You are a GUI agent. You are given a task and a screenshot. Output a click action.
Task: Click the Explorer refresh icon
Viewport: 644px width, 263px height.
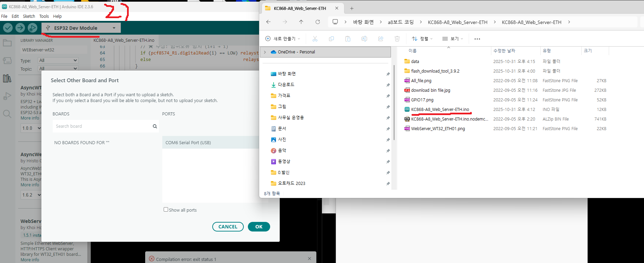click(x=318, y=22)
